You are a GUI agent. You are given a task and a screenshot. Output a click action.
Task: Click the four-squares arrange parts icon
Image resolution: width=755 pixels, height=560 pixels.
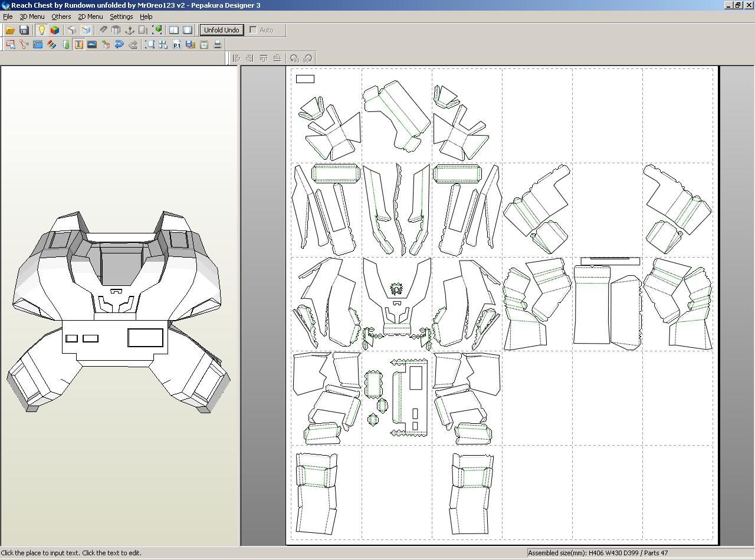[x=163, y=44]
